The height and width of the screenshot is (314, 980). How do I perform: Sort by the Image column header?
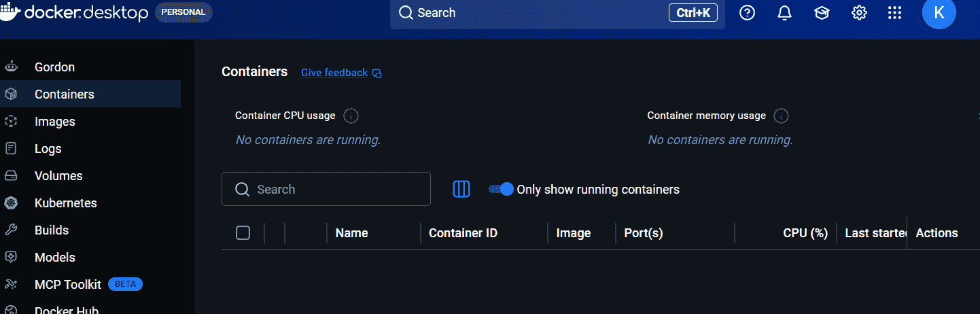(574, 233)
